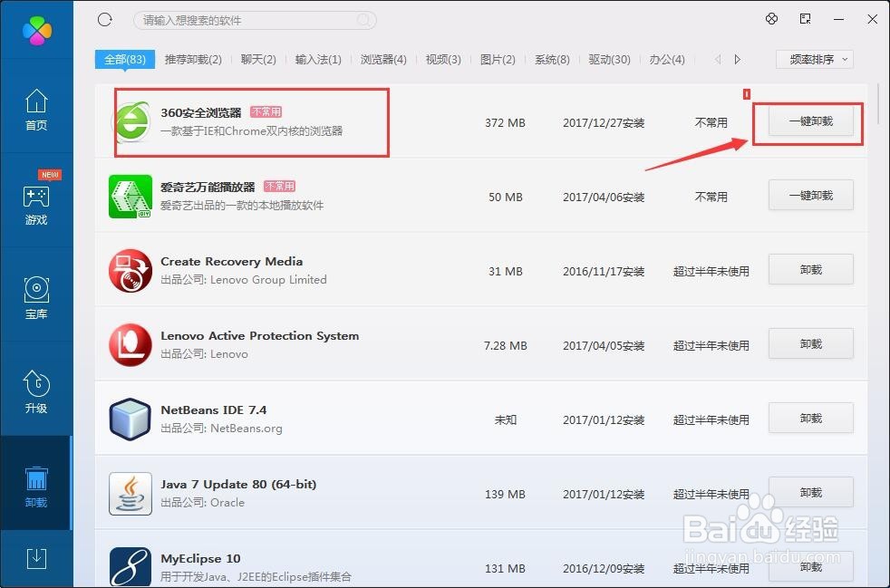The width and height of the screenshot is (890, 588).
Task: Open the 宝库 treasure section in sidebar
Action: click(x=36, y=299)
